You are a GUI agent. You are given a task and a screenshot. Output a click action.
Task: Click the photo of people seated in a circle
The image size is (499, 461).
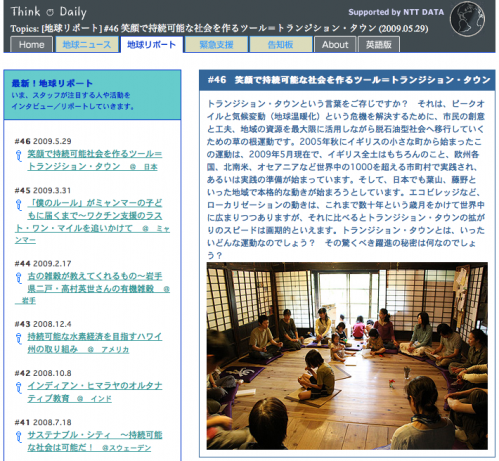tap(347, 356)
